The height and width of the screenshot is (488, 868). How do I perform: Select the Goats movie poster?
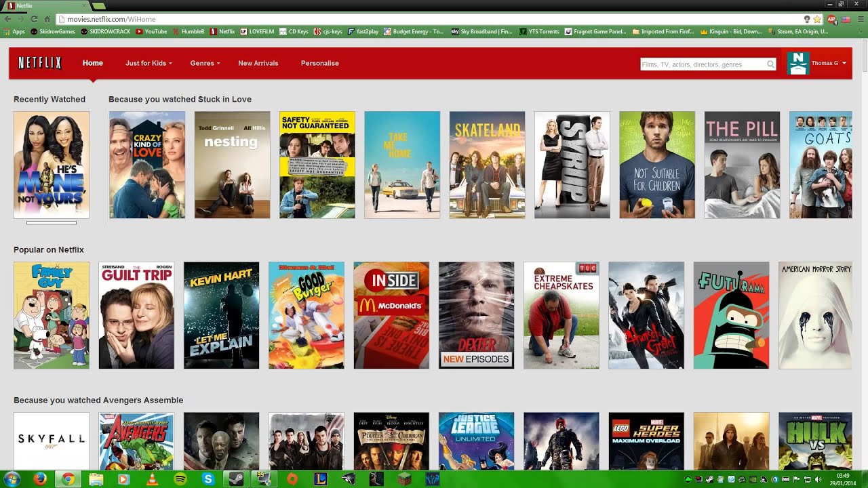tap(821, 165)
